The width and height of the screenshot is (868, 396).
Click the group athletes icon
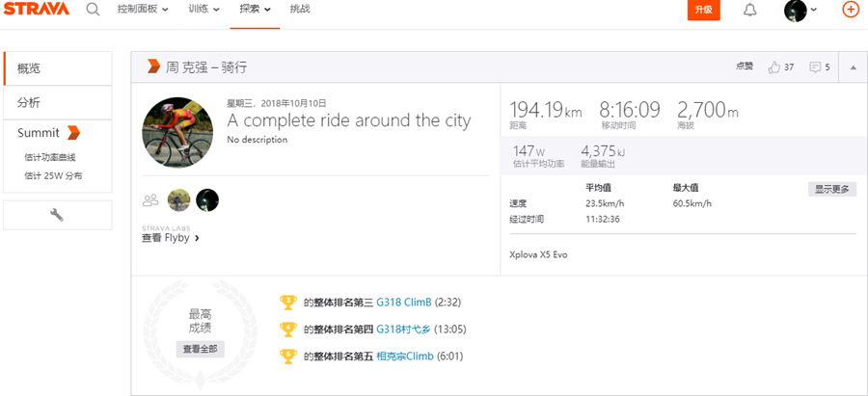click(x=150, y=200)
